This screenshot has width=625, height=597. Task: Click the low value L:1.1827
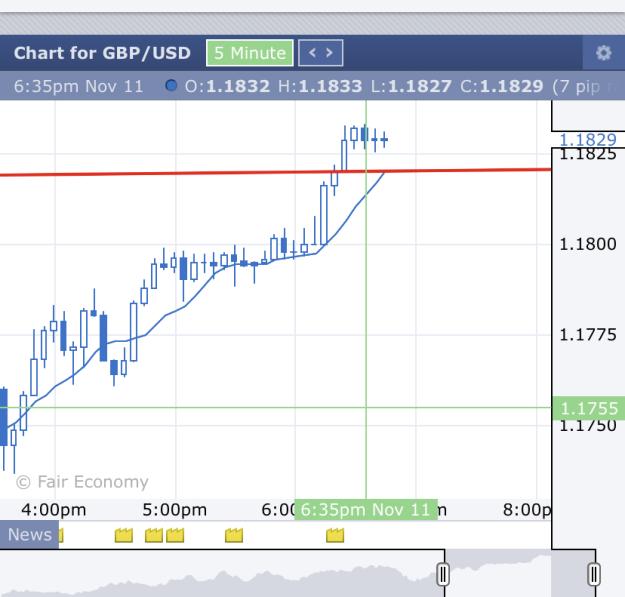click(411, 86)
